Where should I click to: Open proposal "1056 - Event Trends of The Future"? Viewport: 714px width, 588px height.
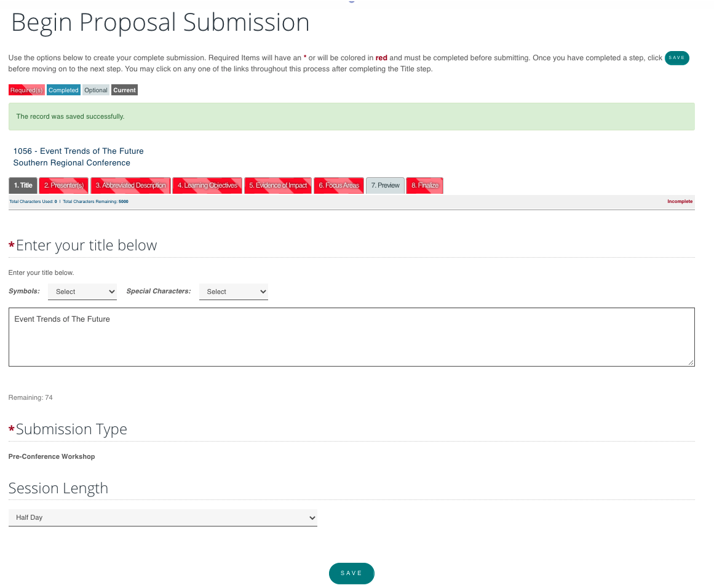pos(78,151)
